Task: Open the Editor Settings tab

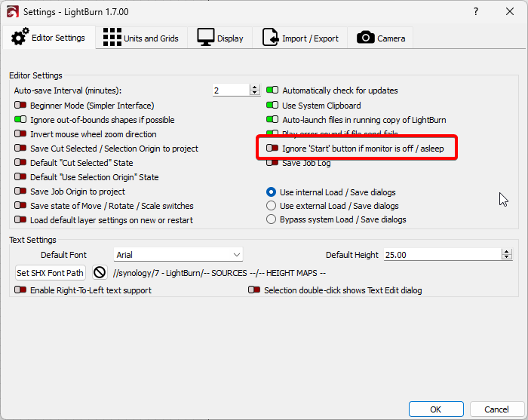Action: (x=49, y=38)
